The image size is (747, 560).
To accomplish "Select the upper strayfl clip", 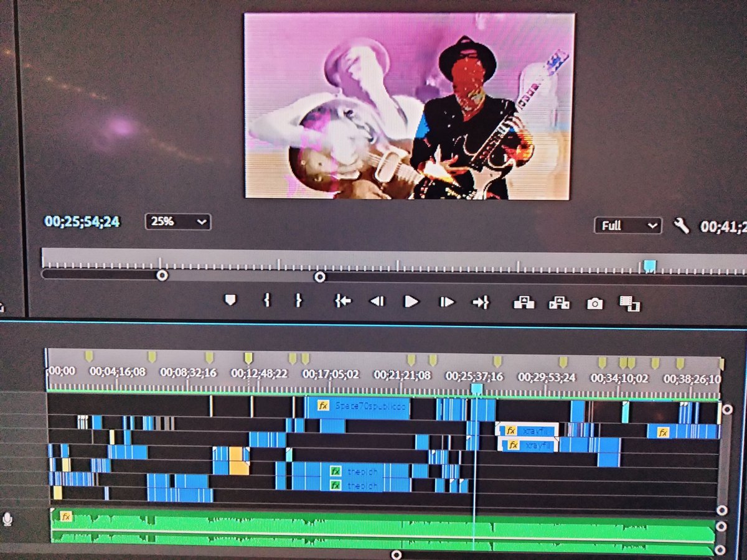I will [x=527, y=431].
